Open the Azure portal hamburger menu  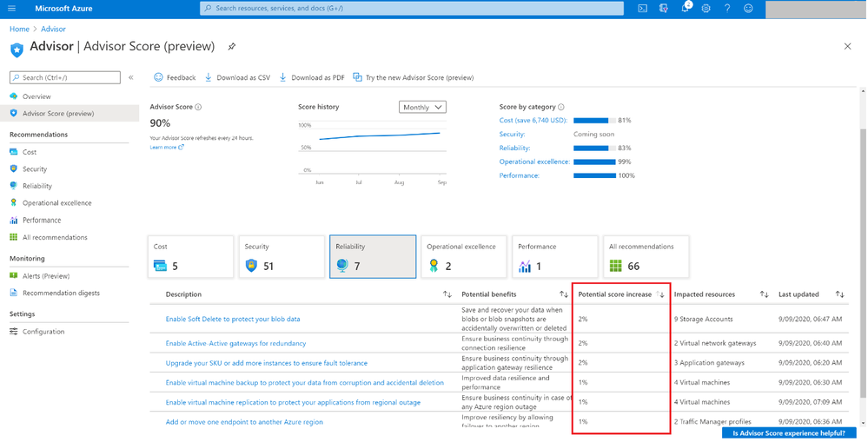pos(12,9)
